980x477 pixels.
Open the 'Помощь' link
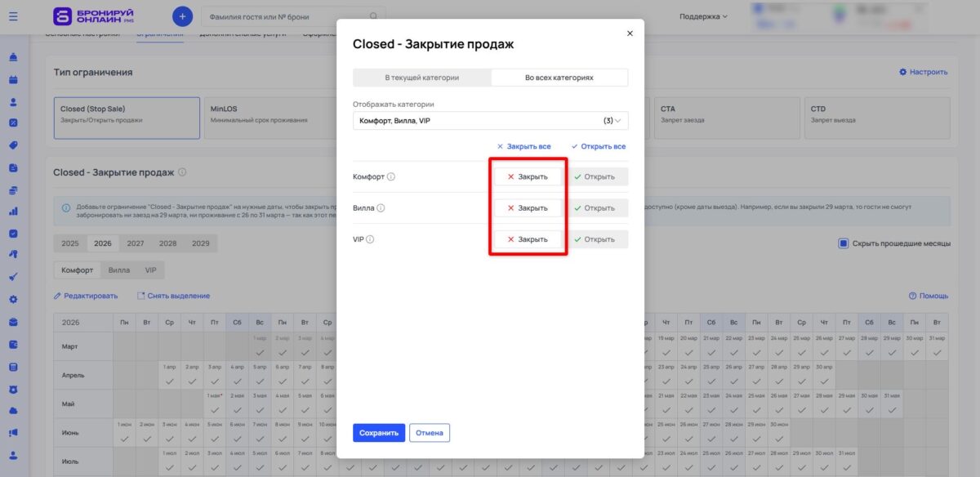[x=930, y=295]
